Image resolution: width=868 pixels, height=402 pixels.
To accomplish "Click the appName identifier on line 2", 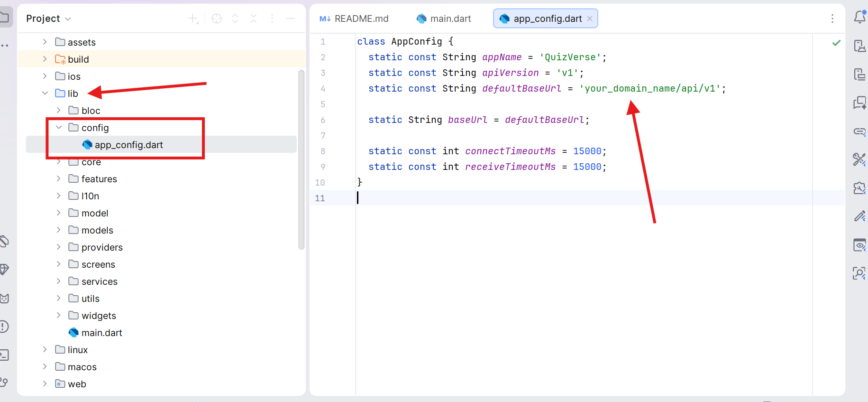I will click(x=502, y=57).
